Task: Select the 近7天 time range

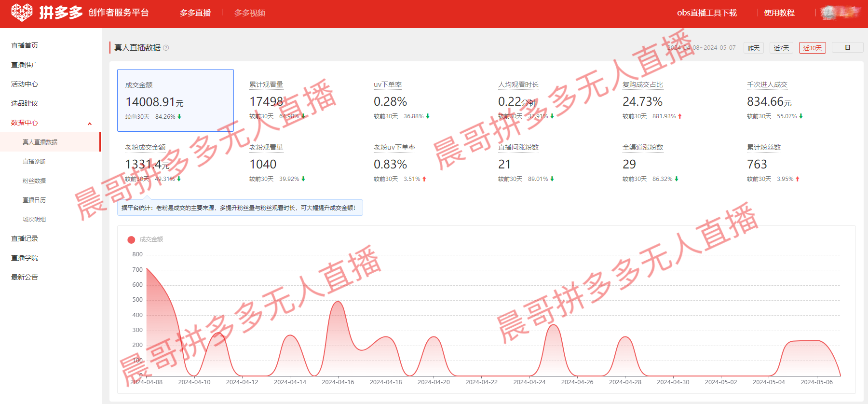Action: pyautogui.click(x=781, y=48)
